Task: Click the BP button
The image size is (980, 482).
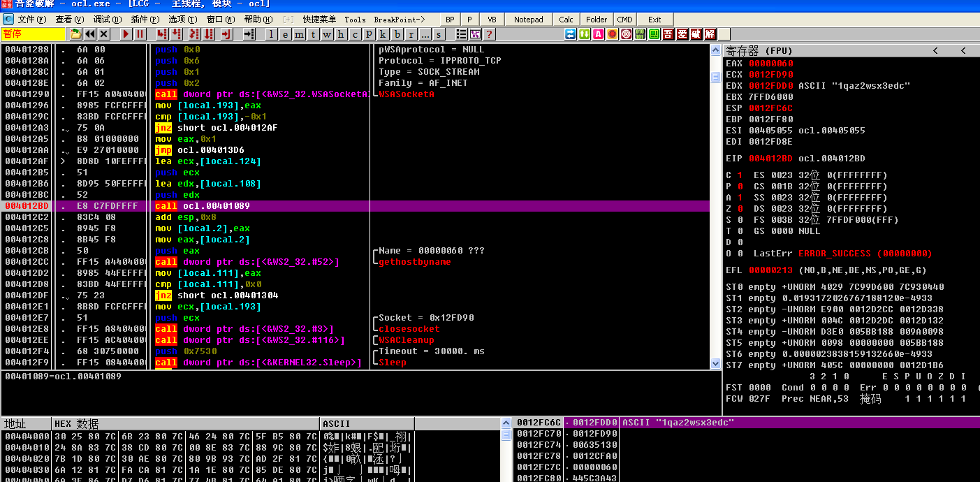Action: pyautogui.click(x=450, y=20)
